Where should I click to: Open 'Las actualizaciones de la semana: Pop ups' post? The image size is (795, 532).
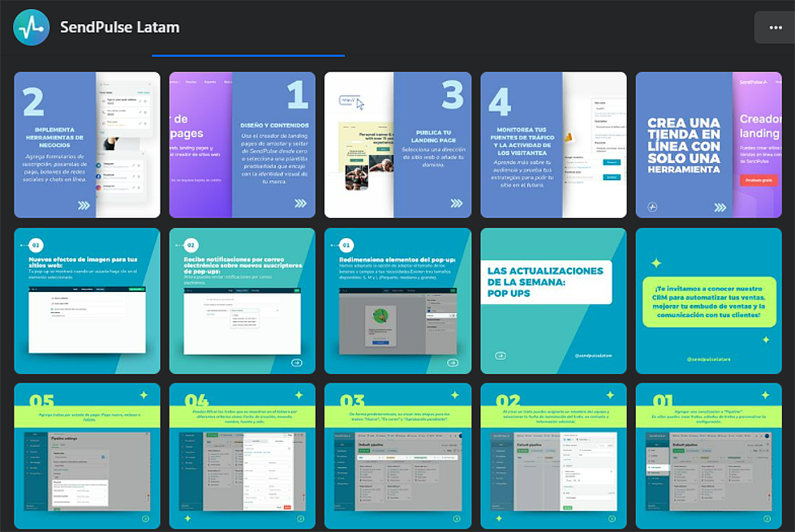coord(553,301)
